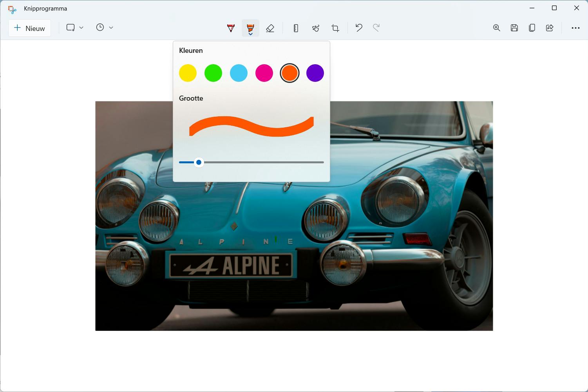Click the Knipprogramma app icon
Viewport: 588px width, 392px height.
12,9
